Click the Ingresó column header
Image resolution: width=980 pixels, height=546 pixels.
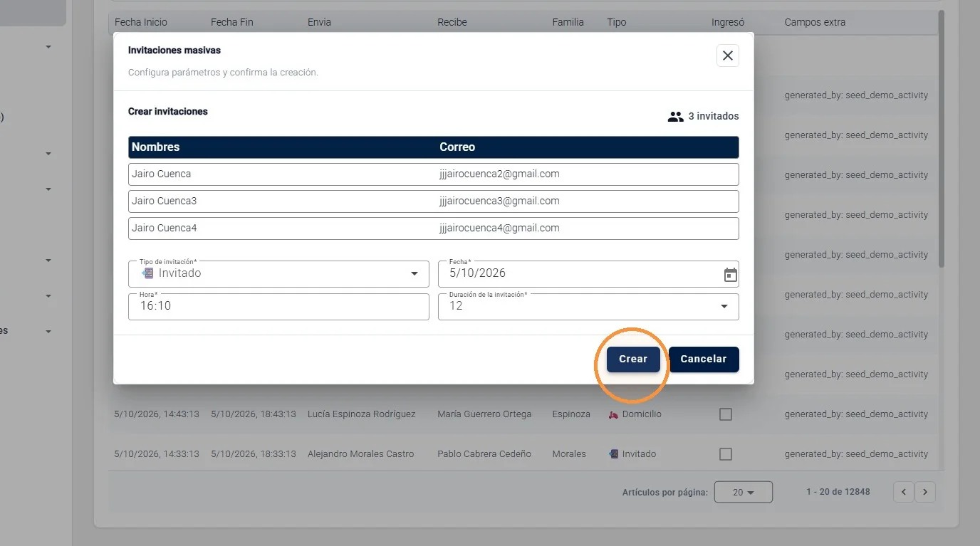click(x=728, y=22)
